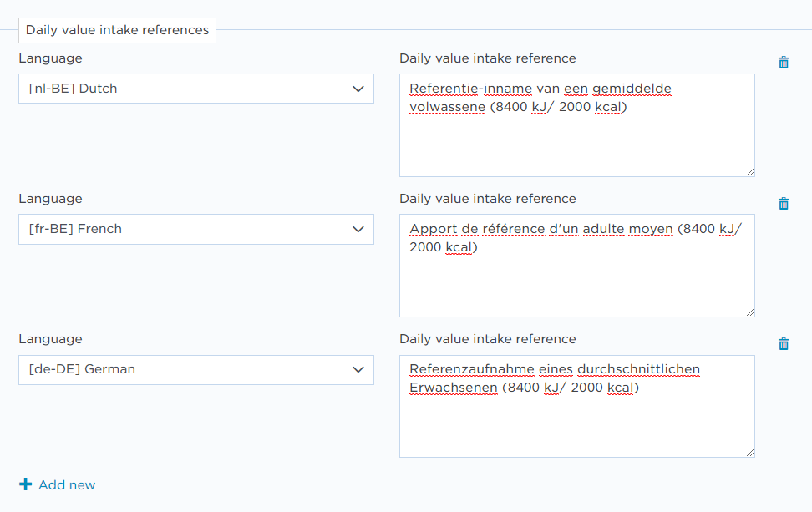Delete the French intake reference row
Image resolution: width=812 pixels, height=512 pixels.
click(x=784, y=204)
